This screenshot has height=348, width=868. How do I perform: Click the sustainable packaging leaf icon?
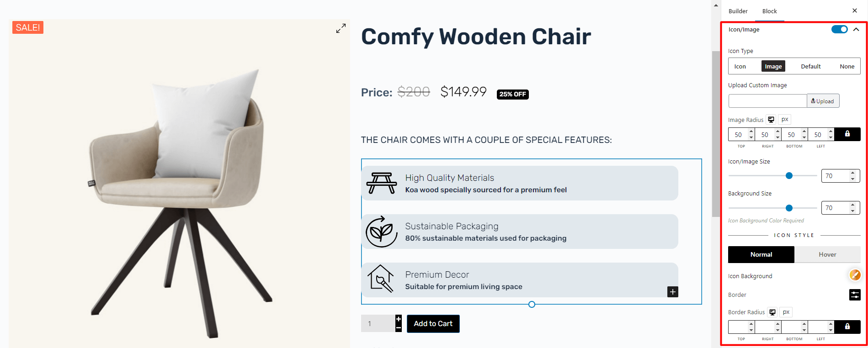[x=381, y=232]
